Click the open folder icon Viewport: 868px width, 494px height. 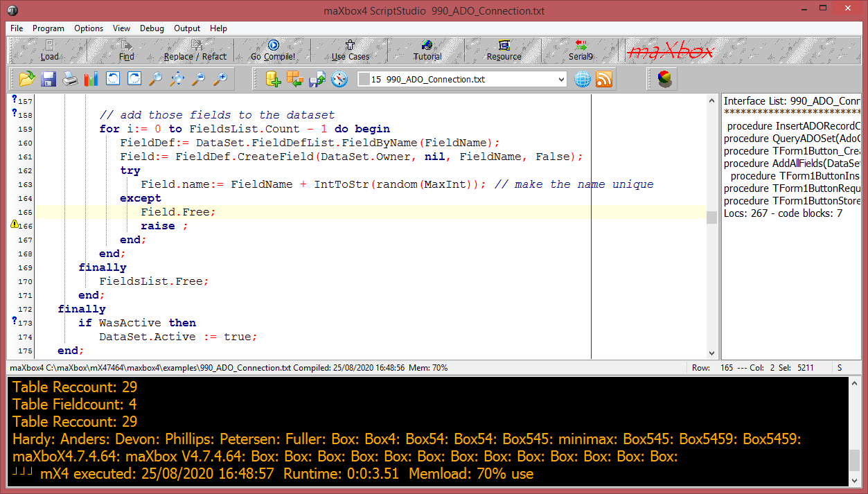(x=27, y=79)
